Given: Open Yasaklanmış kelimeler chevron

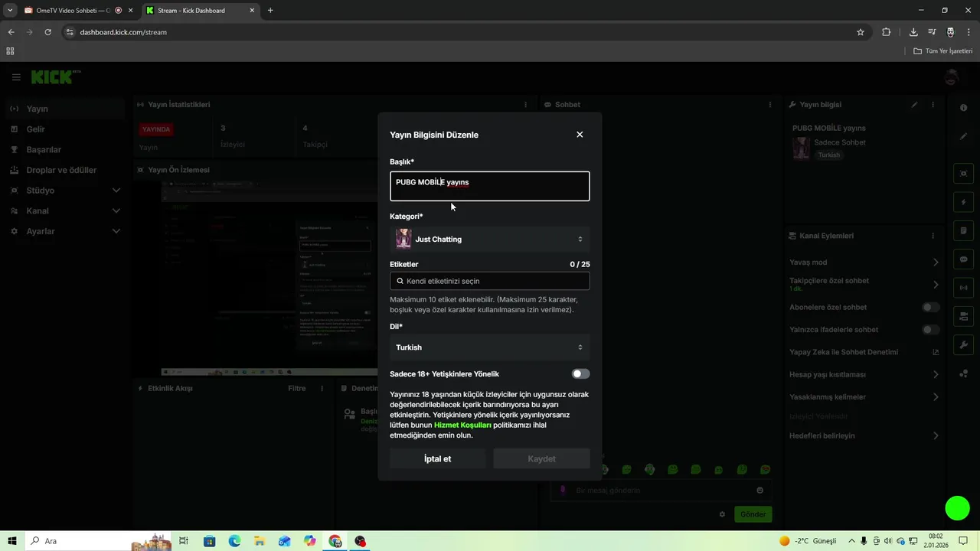Looking at the screenshot, I should click(x=936, y=397).
